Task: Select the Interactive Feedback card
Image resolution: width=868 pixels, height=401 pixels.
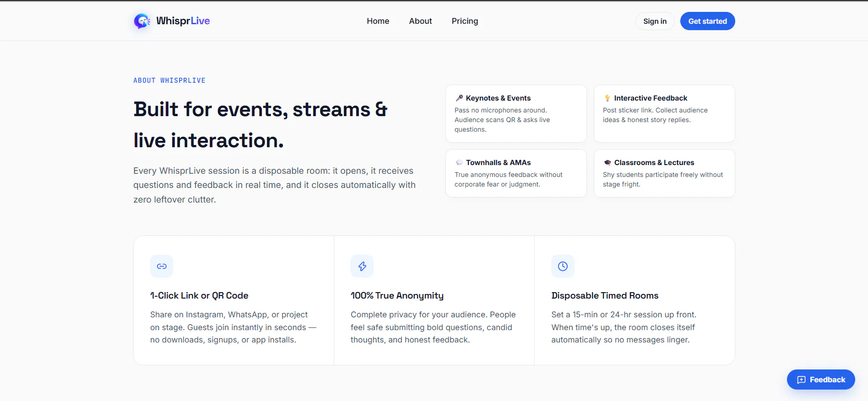Action: [x=664, y=113]
